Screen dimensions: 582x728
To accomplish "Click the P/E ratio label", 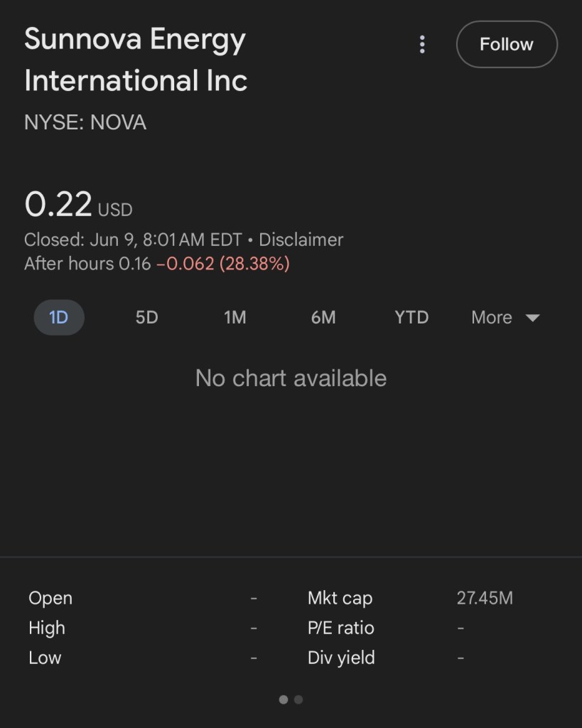I will (340, 628).
